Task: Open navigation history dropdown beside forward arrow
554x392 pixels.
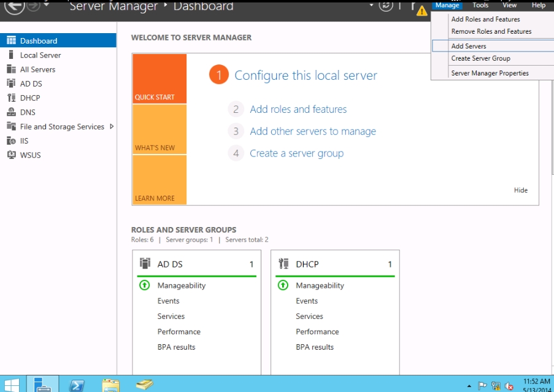Action: (46, 4)
